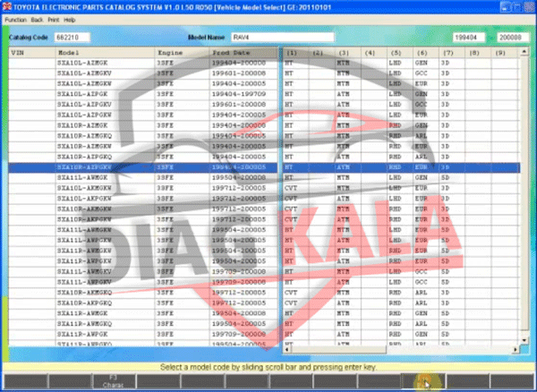Click the vertical scrollbar up arrow
The width and height of the screenshot is (537, 392).
tap(524, 52)
